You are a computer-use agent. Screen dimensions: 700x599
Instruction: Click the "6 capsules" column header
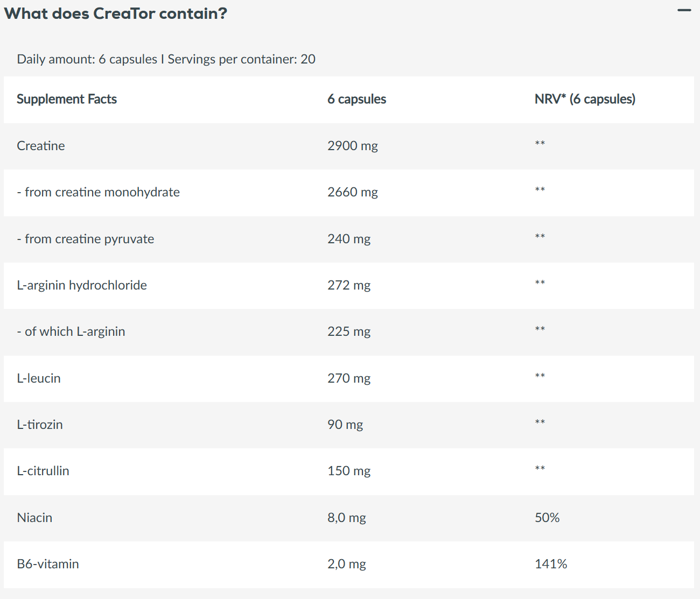point(356,99)
